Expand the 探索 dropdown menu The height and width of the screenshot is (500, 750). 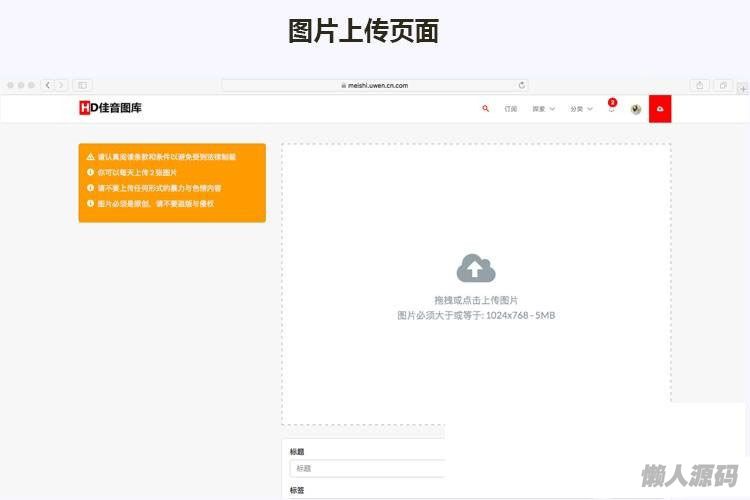(x=543, y=109)
